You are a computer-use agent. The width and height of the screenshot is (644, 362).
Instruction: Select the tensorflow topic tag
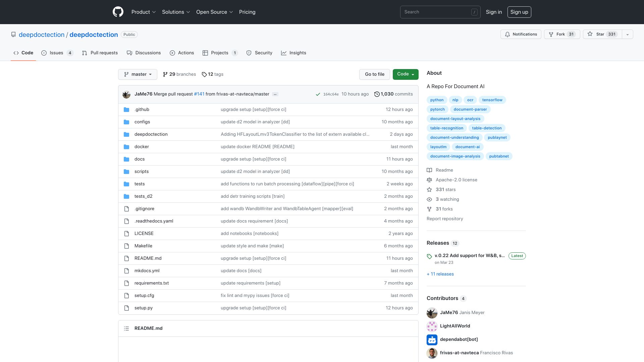(x=492, y=100)
